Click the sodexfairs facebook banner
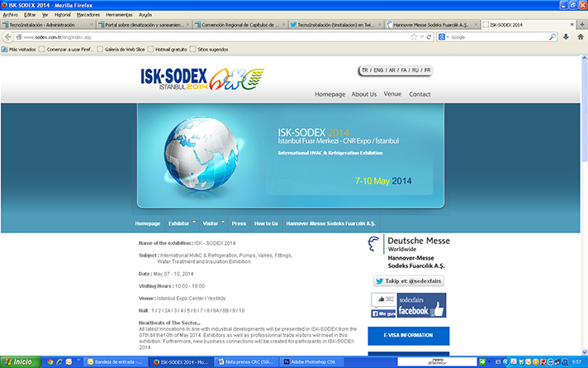The image size is (588, 368). (x=421, y=305)
